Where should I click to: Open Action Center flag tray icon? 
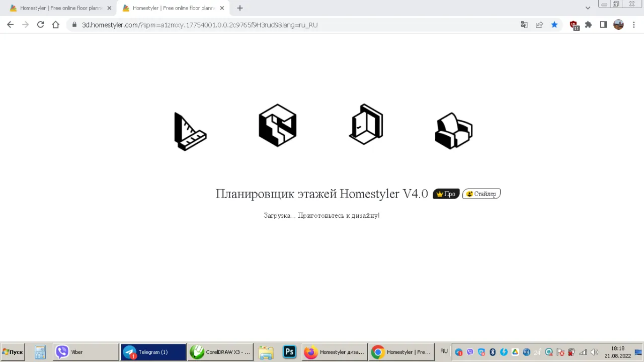coord(560,352)
